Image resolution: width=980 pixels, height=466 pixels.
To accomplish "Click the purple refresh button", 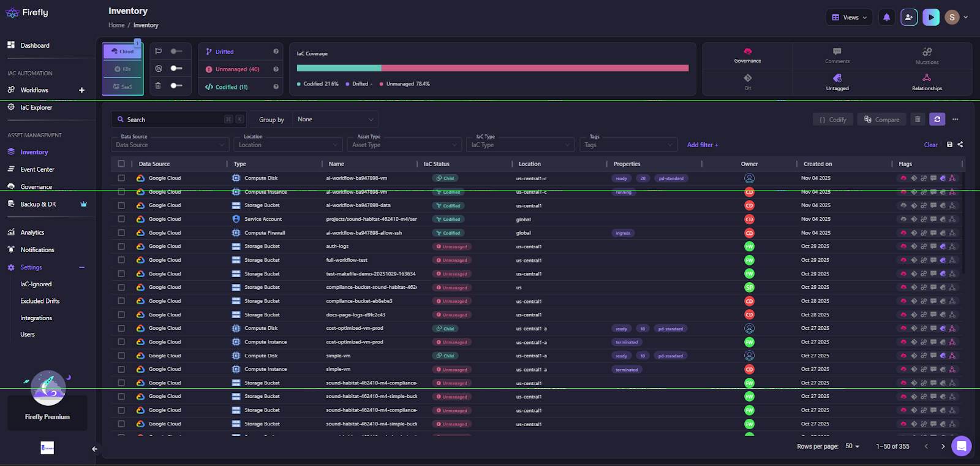I will (937, 120).
